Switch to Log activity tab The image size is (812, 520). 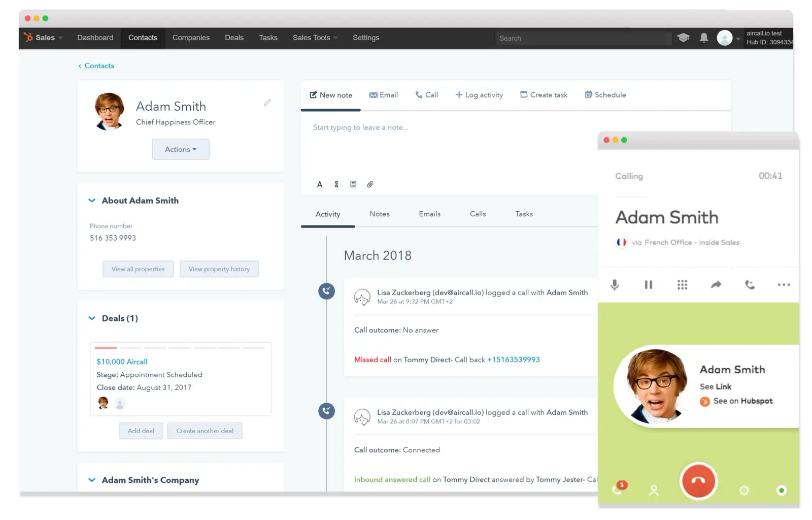[479, 95]
